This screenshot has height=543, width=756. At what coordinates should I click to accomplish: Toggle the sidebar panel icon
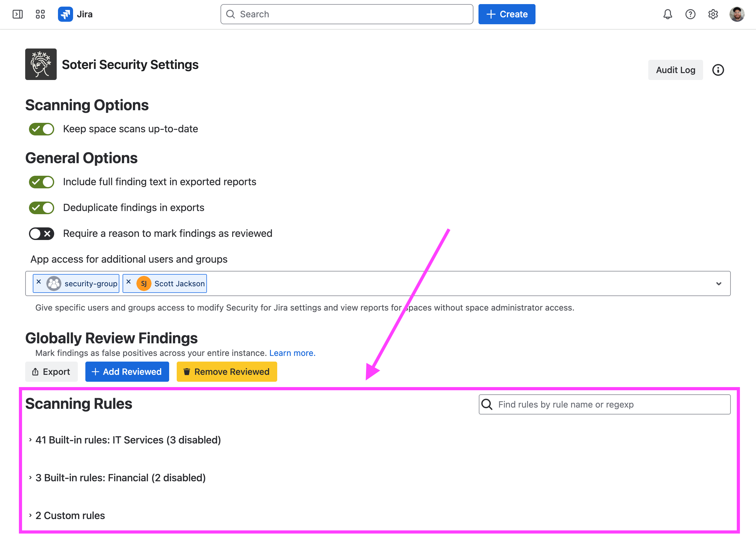[17, 14]
